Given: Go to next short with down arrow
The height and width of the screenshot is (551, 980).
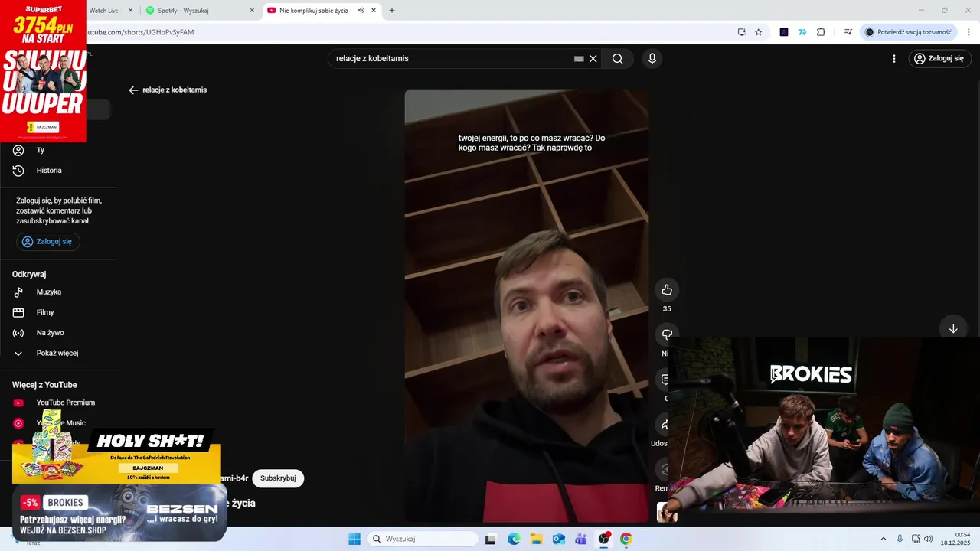Looking at the screenshot, I should [x=953, y=328].
